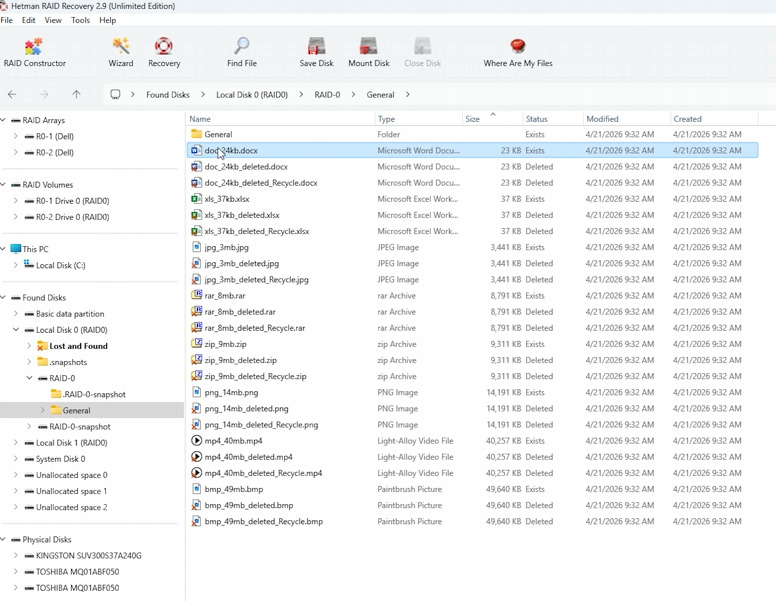
Task: Collapse the Local Disk 0 (RAID0) node
Action: (16, 330)
